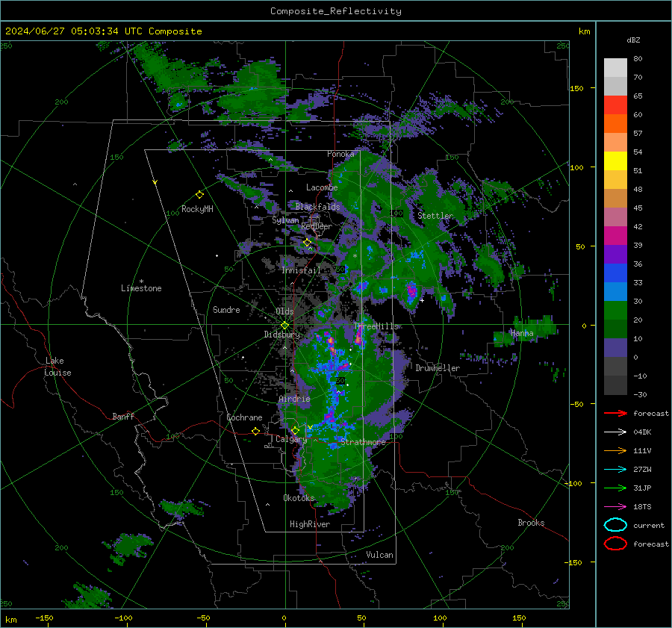
Task: Click the RedDeer city label
Action: pyautogui.click(x=317, y=226)
